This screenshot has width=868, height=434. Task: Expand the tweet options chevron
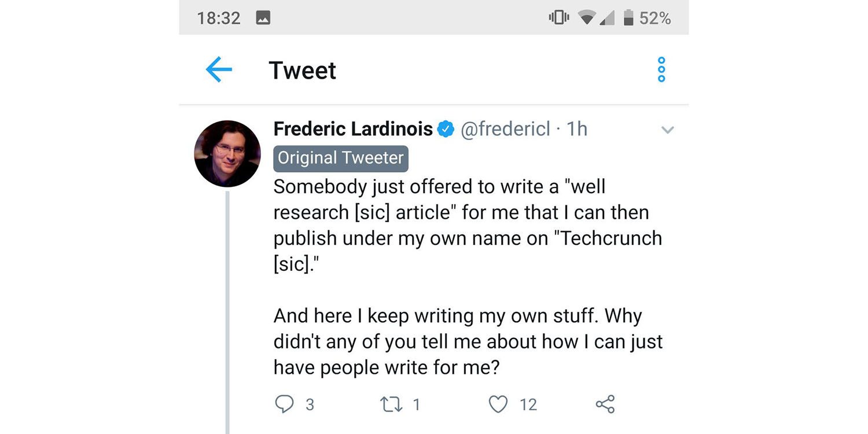[x=667, y=130]
